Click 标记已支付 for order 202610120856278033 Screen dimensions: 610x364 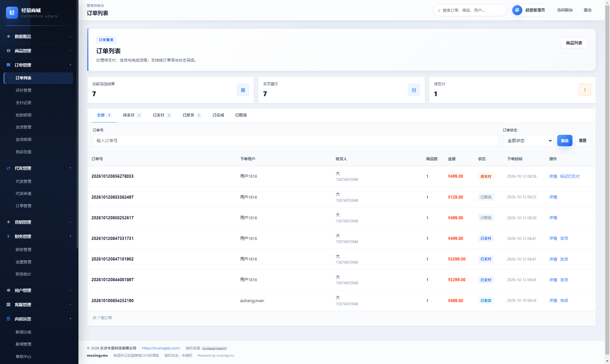coord(570,176)
